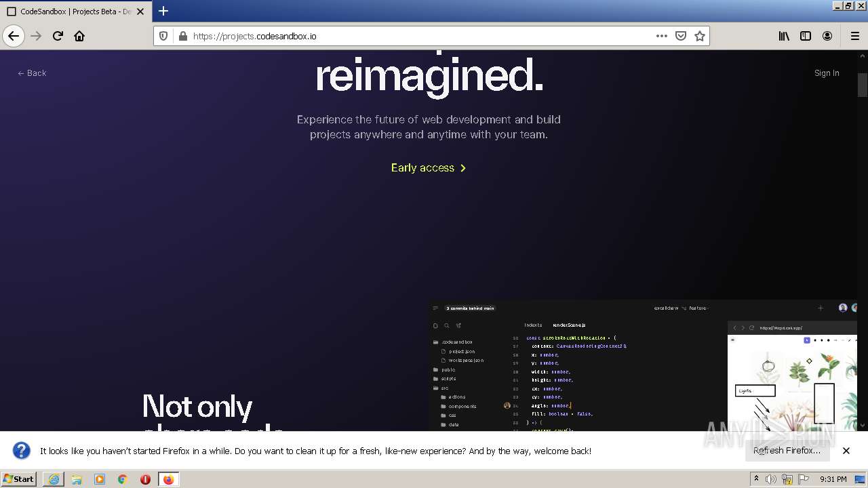Open the red Opera taskbar icon
Screen dimensions: 868x488
pyautogui.click(x=145, y=479)
